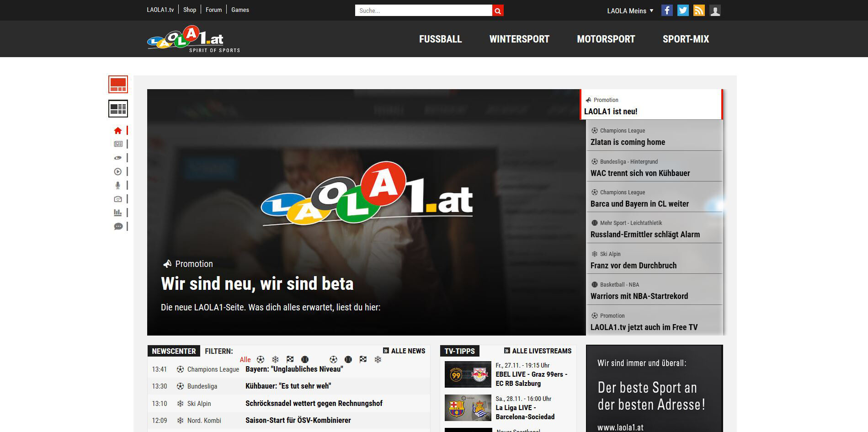The height and width of the screenshot is (432, 868).
Task: Open 'La Liga LIVE - Barcelona-Sociedad' link
Action: 525,412
